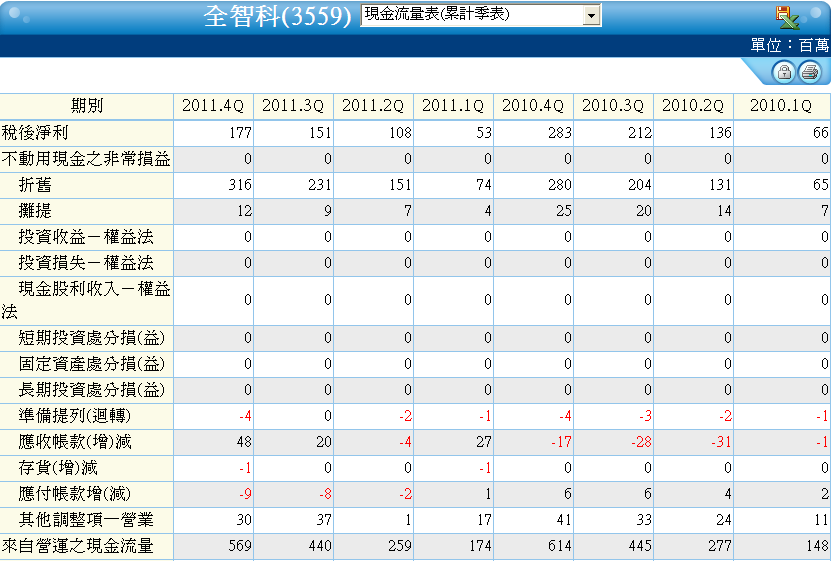Click 應收帳款 value -28 for 2010.3Q
833x561 pixels.
641,442
